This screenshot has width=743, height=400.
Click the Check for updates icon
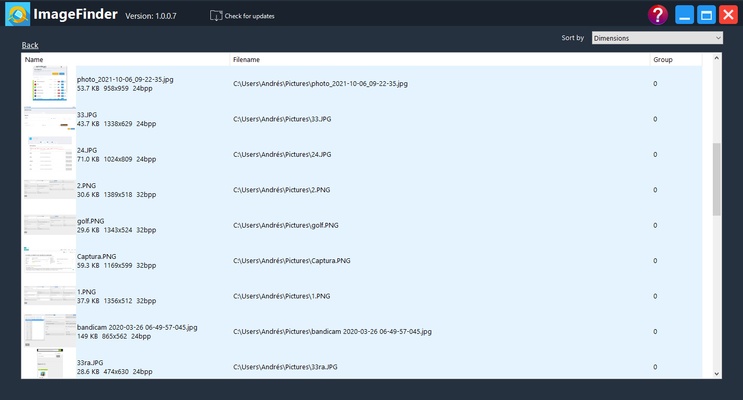(x=216, y=16)
